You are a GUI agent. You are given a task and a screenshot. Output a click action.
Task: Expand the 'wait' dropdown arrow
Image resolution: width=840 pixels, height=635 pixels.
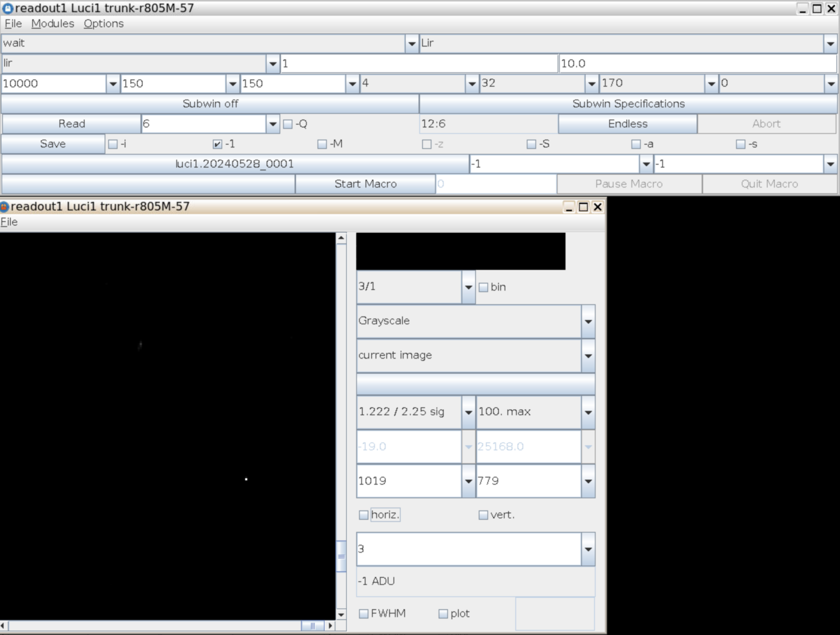pyautogui.click(x=412, y=43)
